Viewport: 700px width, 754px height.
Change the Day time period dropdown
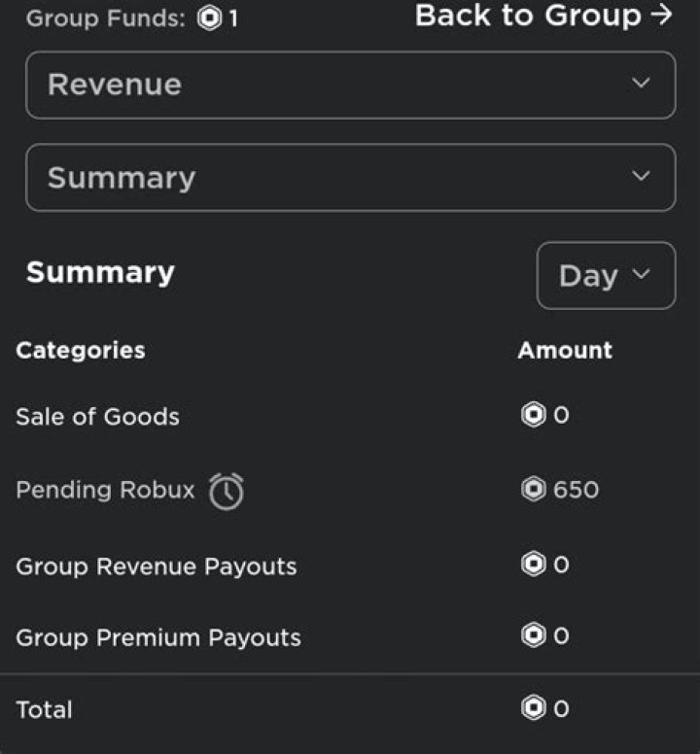[x=606, y=276]
